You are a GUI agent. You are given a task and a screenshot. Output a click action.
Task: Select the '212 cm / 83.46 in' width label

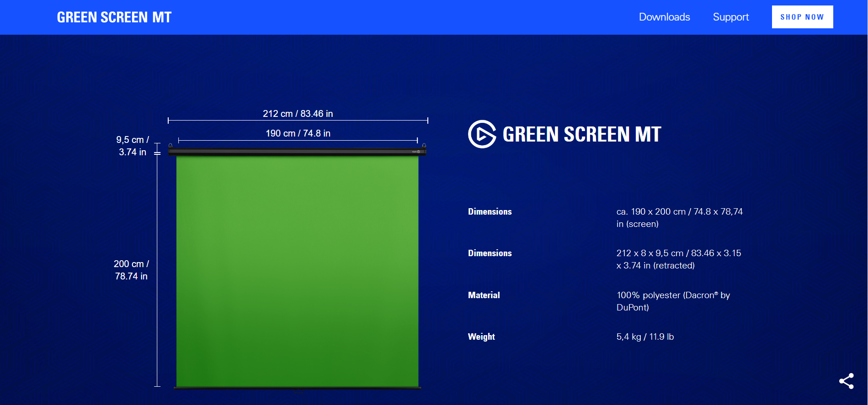click(x=298, y=114)
